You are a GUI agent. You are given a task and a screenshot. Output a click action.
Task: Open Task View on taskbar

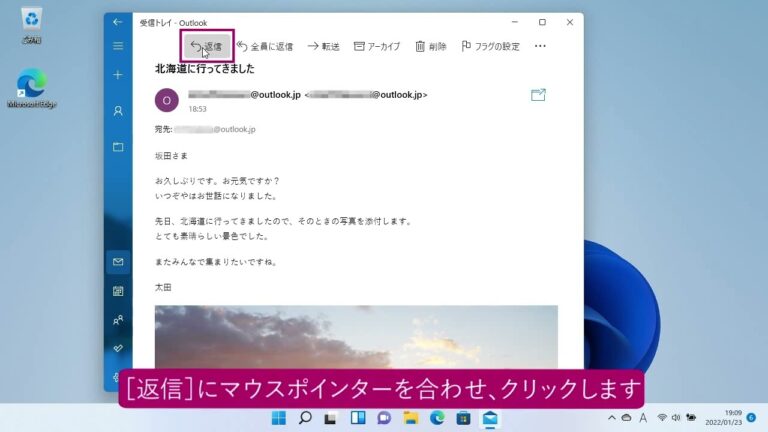click(331, 418)
